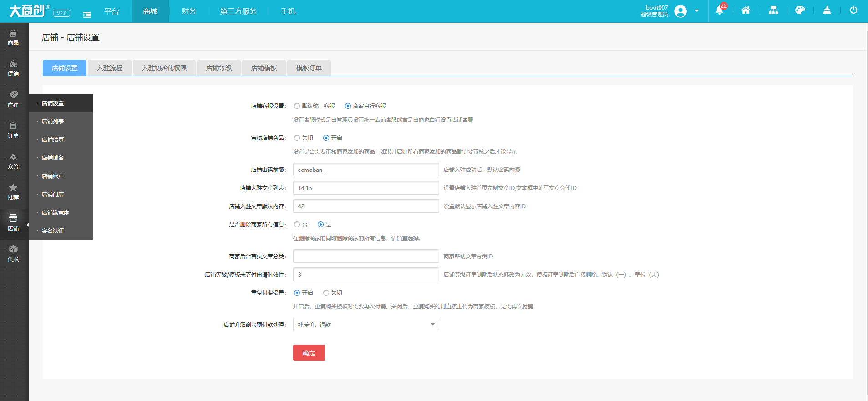This screenshot has height=401, width=868.
Task: Open the 订单 sidebar icon
Action: point(13,130)
